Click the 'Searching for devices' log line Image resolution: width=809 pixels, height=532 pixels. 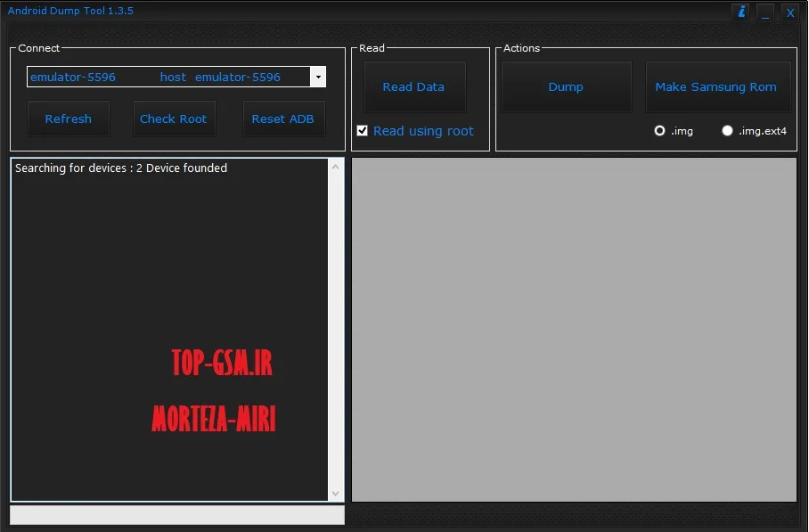[x=121, y=168]
